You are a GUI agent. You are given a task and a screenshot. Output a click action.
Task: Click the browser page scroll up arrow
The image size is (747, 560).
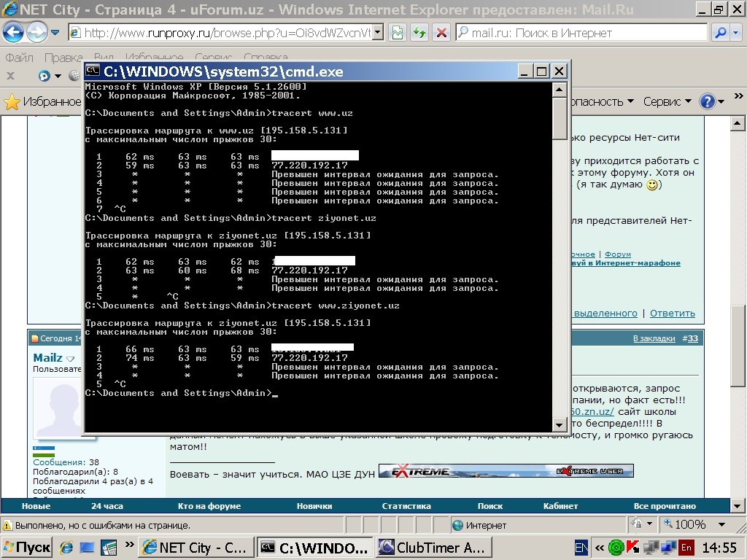tap(738, 123)
